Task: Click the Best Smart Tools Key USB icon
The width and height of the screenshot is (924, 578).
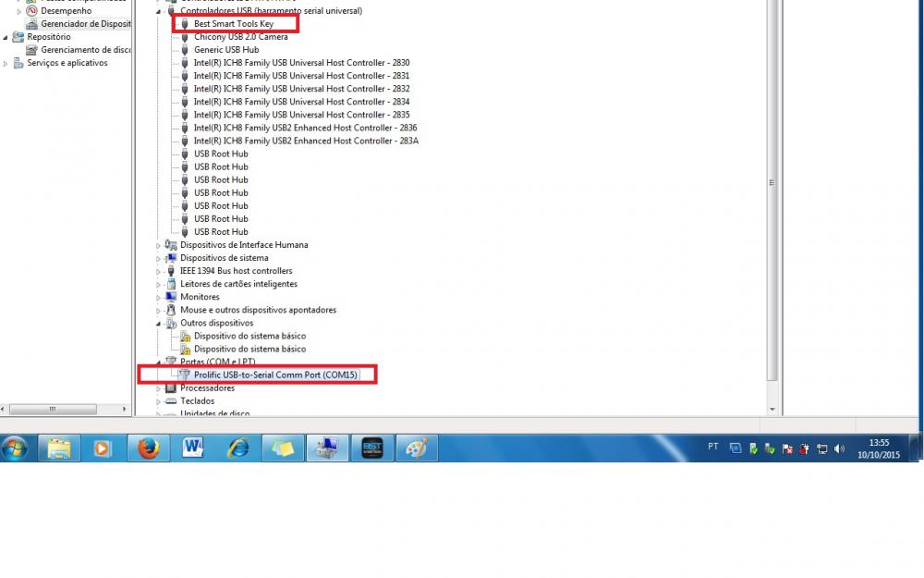Action: coord(185,24)
